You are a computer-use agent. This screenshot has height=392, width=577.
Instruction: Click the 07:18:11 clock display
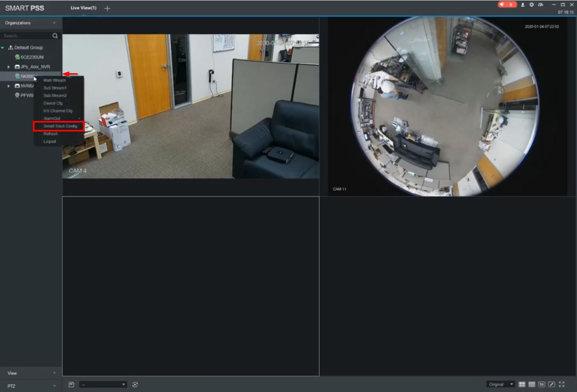click(566, 12)
